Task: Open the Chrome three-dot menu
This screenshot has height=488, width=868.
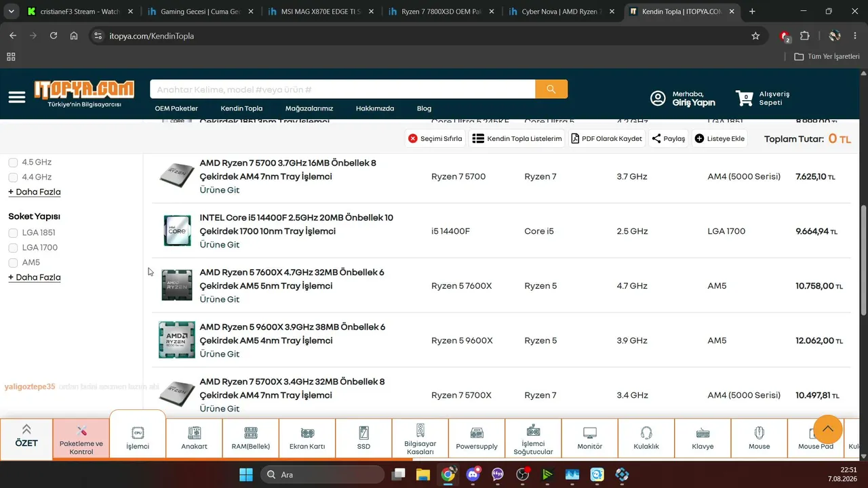Action: coord(855,36)
